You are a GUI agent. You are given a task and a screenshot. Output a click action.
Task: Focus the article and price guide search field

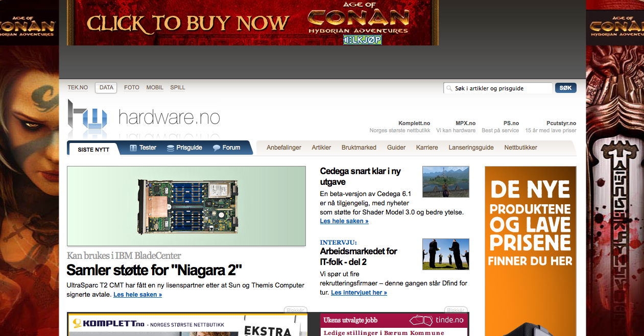[x=498, y=88]
